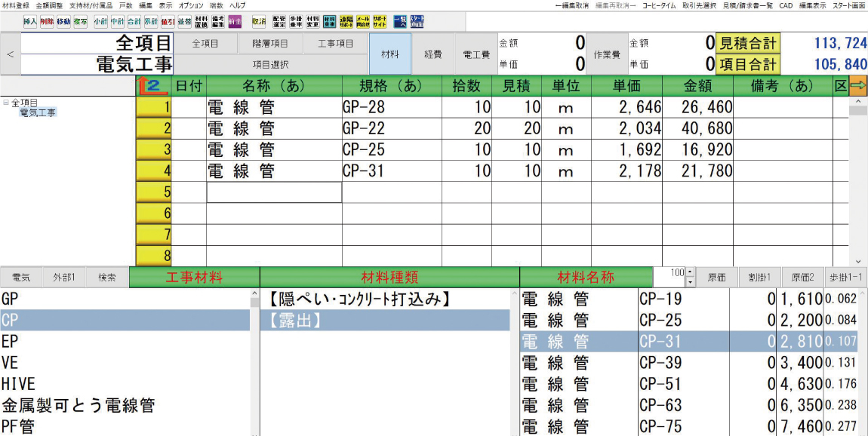Click the 原価 button
The width and height of the screenshot is (868, 436).
pyautogui.click(x=716, y=278)
